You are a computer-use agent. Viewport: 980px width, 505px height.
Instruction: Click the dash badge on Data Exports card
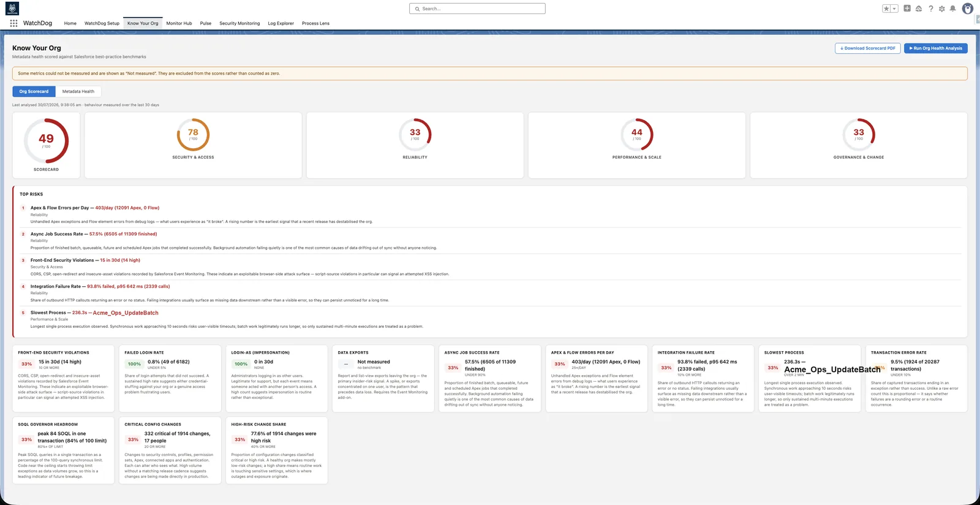point(346,364)
